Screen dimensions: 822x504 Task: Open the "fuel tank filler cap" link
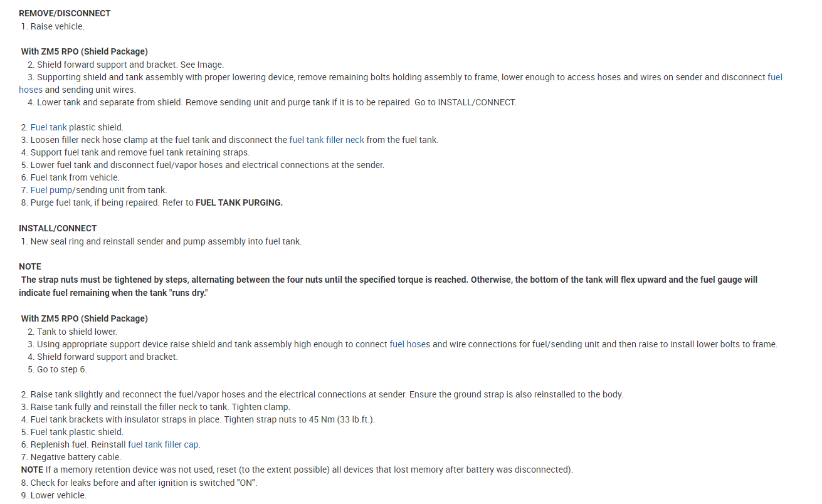point(164,444)
